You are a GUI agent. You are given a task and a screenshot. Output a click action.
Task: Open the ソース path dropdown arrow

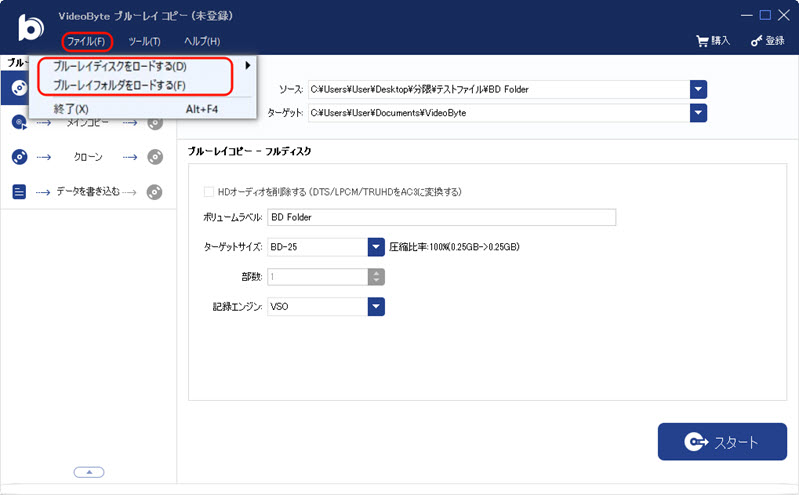point(698,89)
